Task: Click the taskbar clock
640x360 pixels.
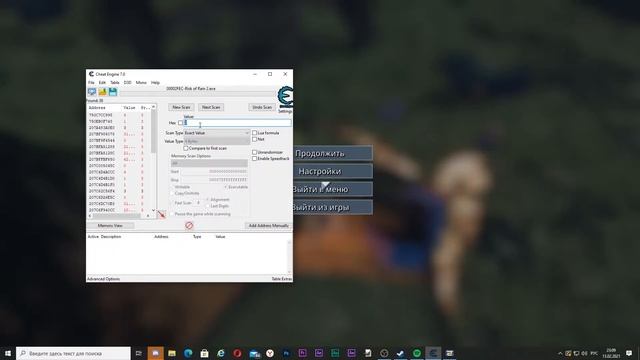Action: (611, 353)
